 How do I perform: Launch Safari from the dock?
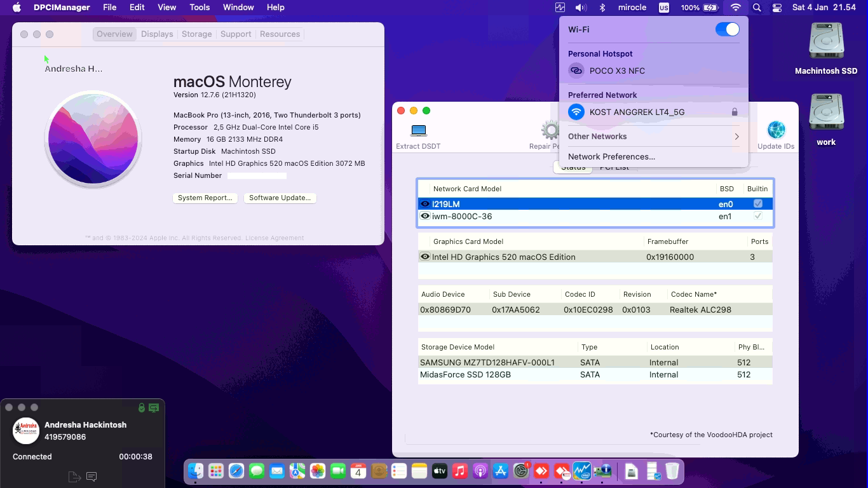pos(236,471)
